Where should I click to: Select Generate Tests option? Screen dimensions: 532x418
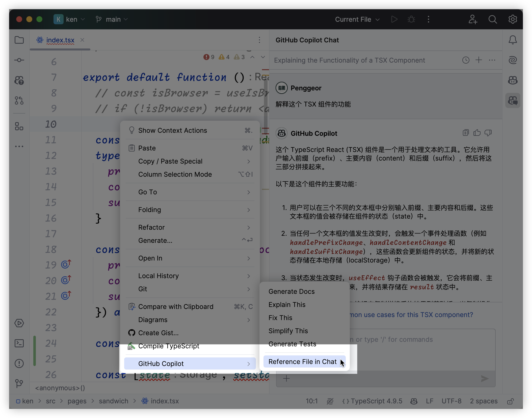pyautogui.click(x=305, y=344)
